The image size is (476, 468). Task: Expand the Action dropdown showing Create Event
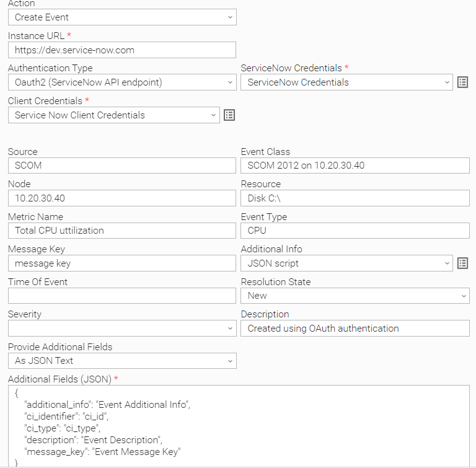point(122,17)
